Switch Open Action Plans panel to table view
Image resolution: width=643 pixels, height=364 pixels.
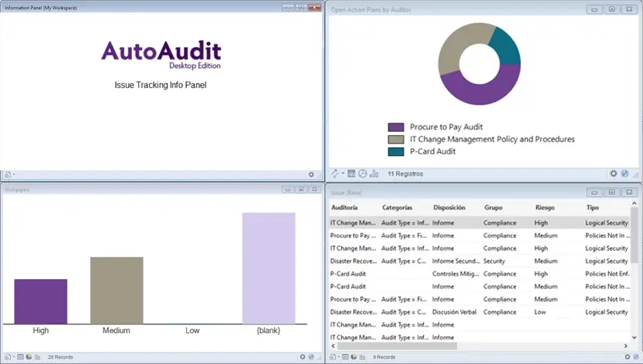pyautogui.click(x=351, y=174)
